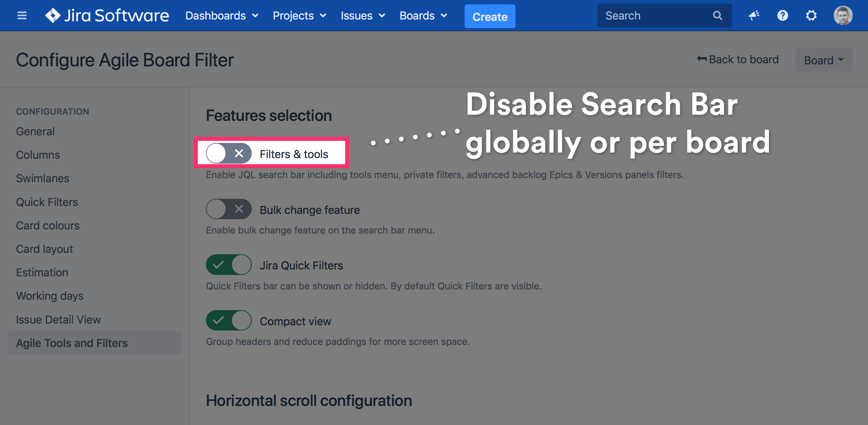Go back using Back to board link
The image size is (868, 425).
click(x=738, y=59)
